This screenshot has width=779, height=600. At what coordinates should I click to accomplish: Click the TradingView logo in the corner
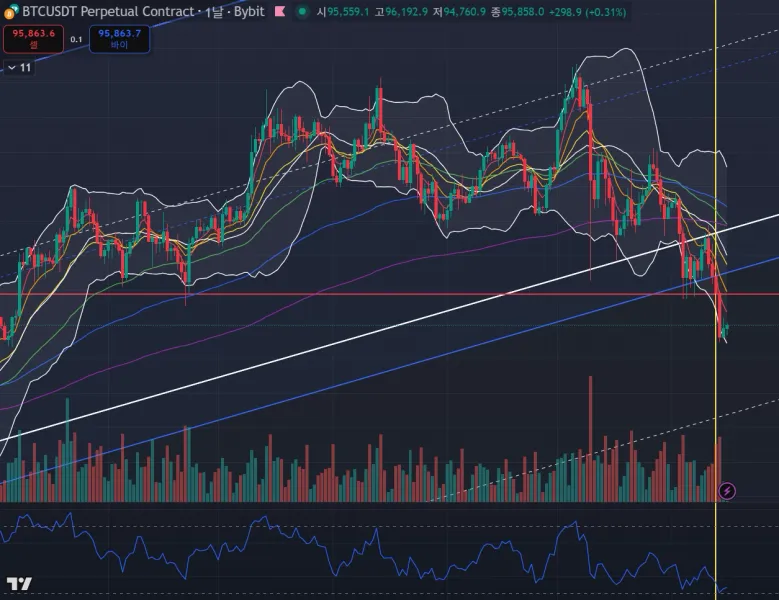tap(19, 584)
